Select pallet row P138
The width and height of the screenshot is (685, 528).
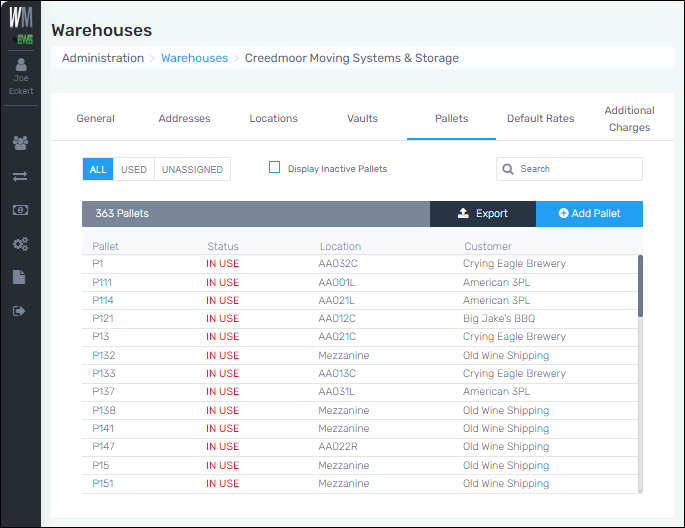pyautogui.click(x=360, y=411)
